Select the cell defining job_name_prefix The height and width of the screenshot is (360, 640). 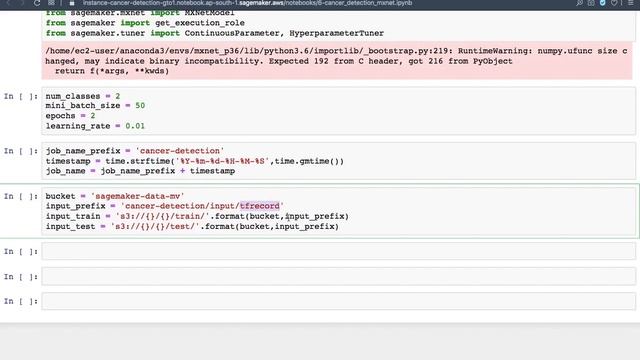tap(338, 161)
